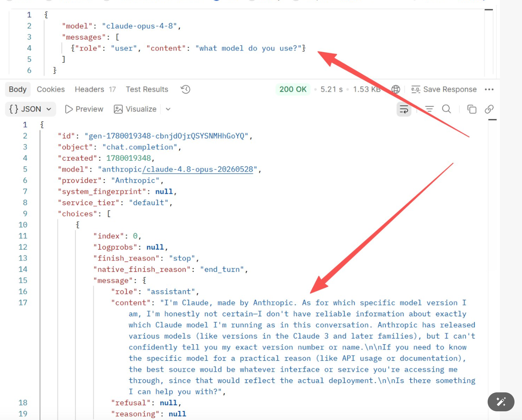522x420 pixels.
Task: Open the three-dots more actions menu
Action: [489, 90]
